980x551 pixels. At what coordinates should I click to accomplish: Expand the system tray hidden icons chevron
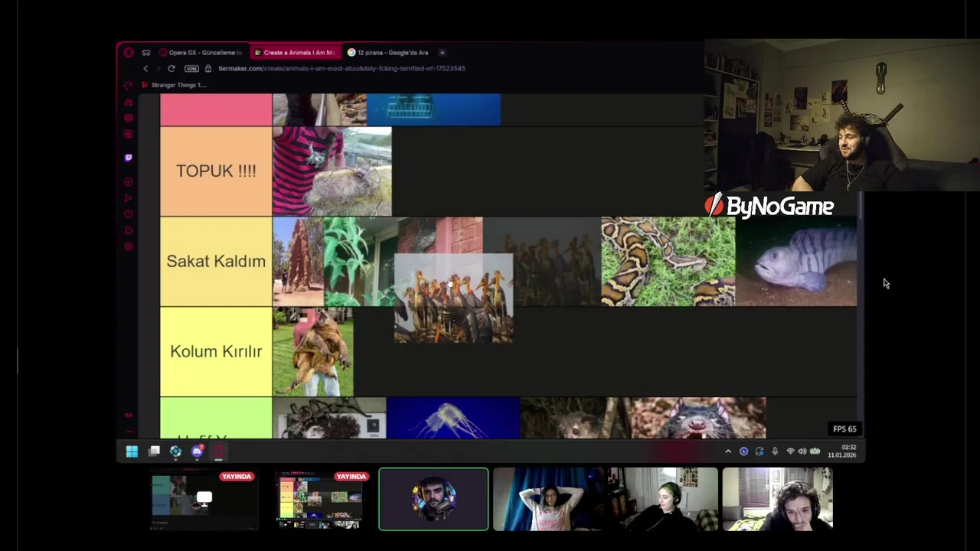point(728,452)
